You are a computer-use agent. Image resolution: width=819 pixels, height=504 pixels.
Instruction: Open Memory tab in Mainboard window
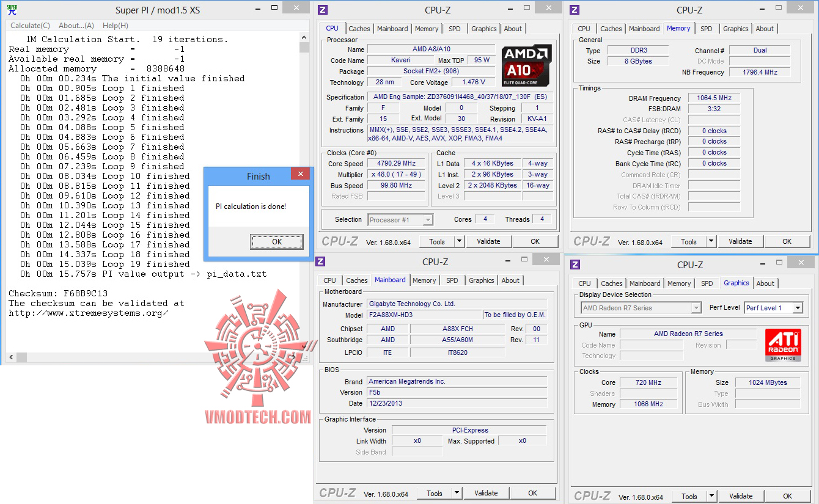(424, 280)
